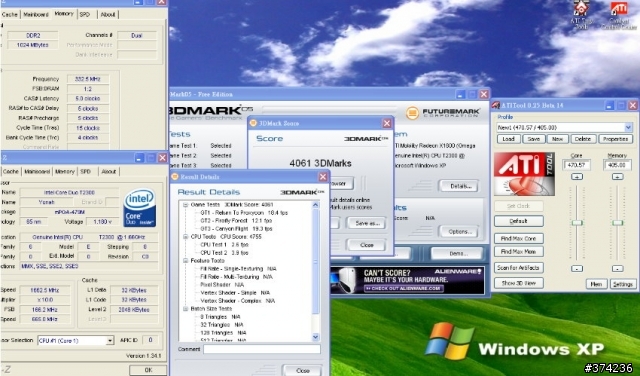
Task: Switch to Memory tab in upper CPU-Z window
Action: pos(64,14)
